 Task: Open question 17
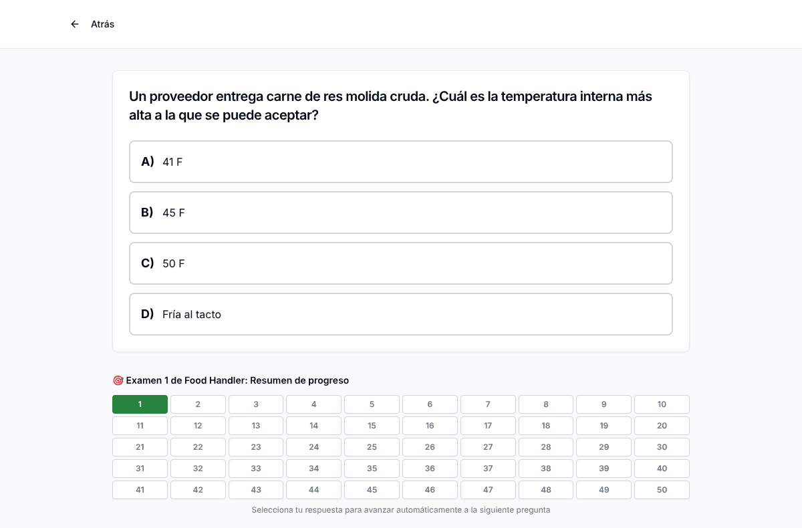point(488,426)
